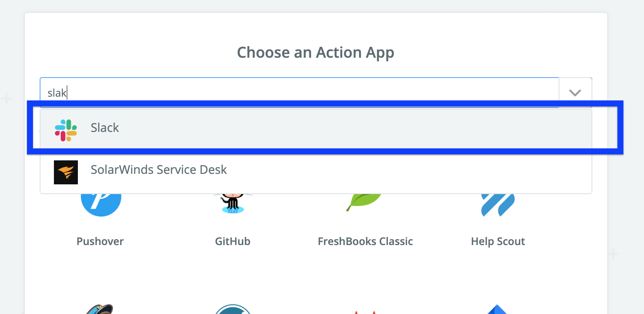Screen dimensions: 644x314
Task: Collapse the app search dropdown chevron
Action: coord(575,93)
